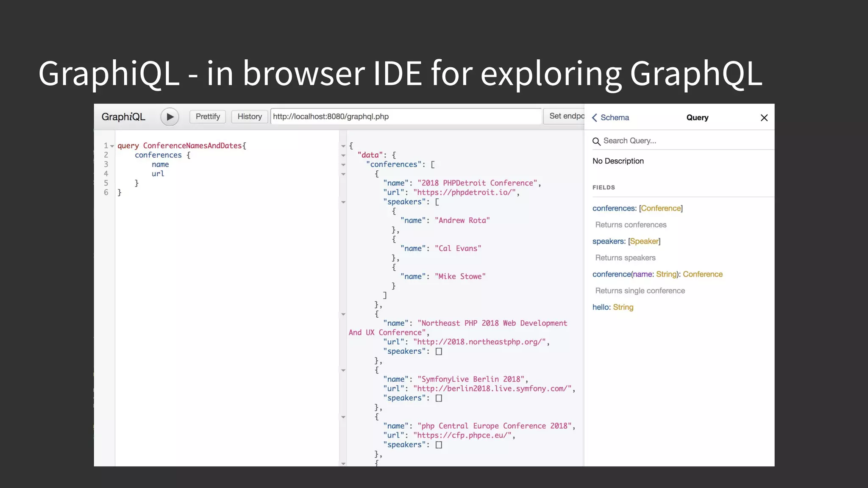Close the Query documentation panel
This screenshot has width=868, height=488.
click(x=764, y=118)
